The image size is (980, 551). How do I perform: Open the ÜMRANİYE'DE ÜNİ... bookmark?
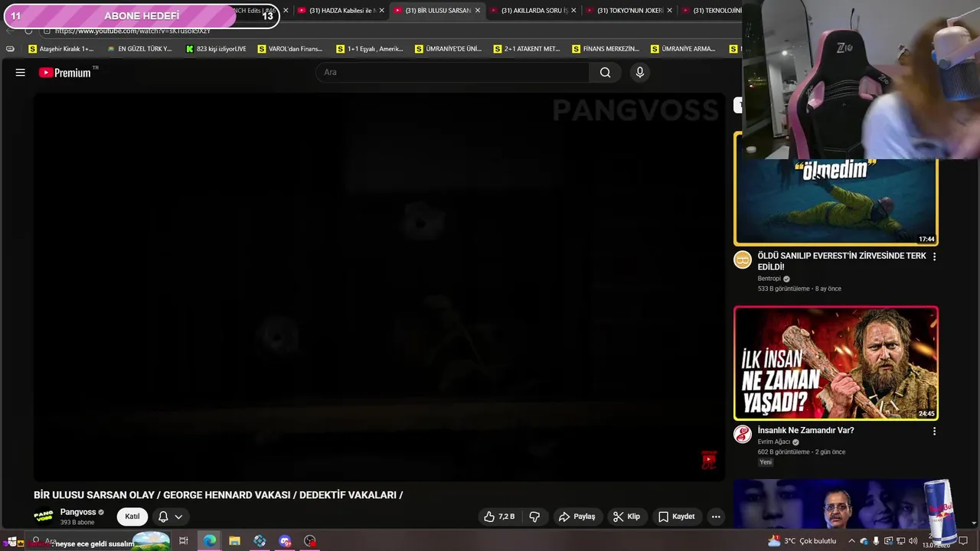point(449,49)
